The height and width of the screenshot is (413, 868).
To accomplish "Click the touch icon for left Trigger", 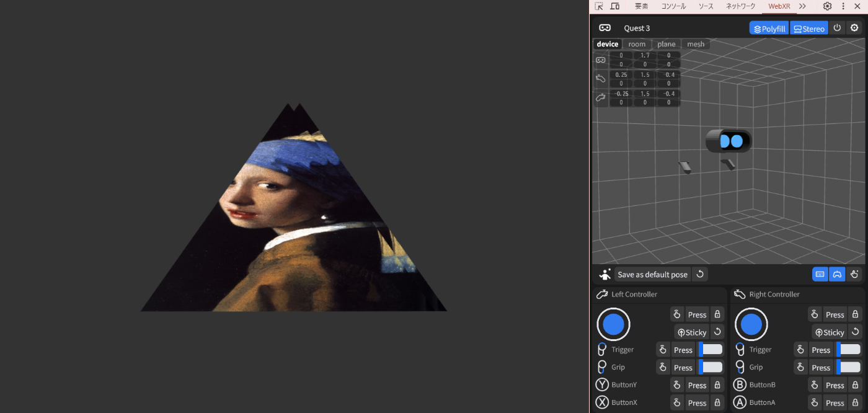I will pyautogui.click(x=663, y=350).
